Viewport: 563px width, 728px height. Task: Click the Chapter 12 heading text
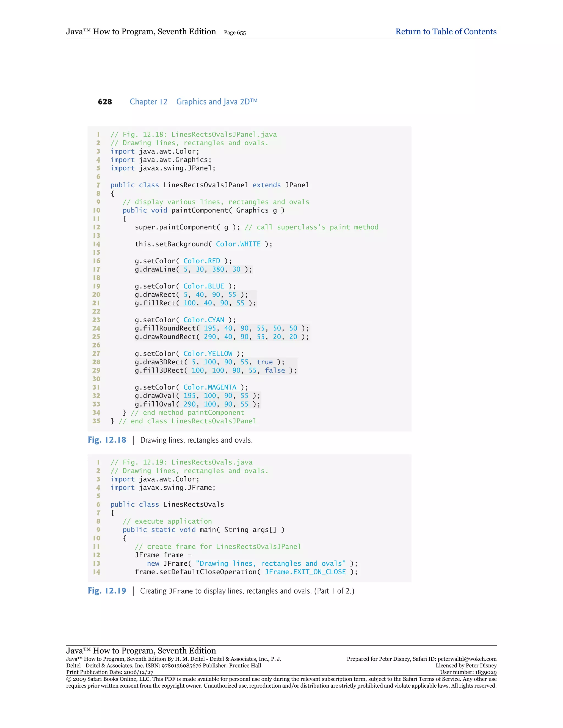pyautogui.click(x=148, y=102)
